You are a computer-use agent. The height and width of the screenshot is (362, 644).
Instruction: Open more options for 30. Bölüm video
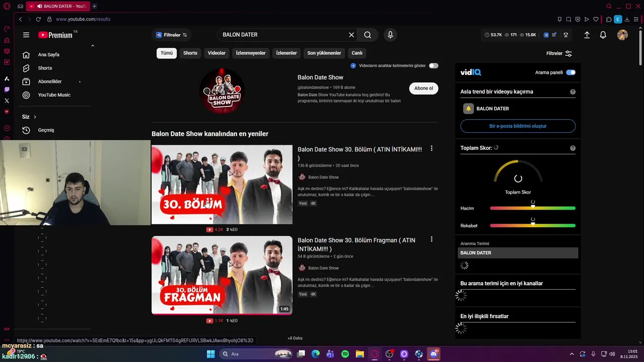point(431,148)
